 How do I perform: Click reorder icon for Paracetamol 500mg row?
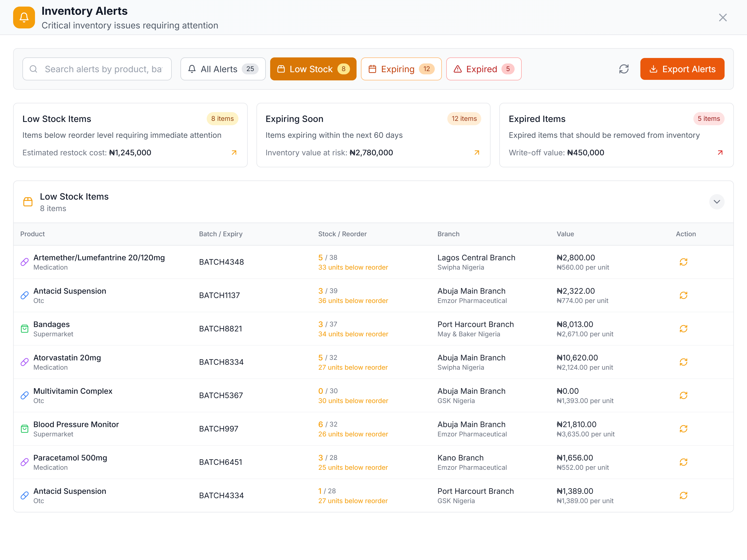(683, 462)
